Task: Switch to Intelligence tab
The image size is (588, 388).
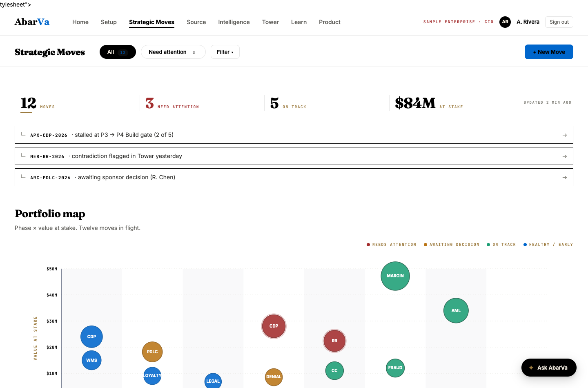Action: pyautogui.click(x=234, y=22)
